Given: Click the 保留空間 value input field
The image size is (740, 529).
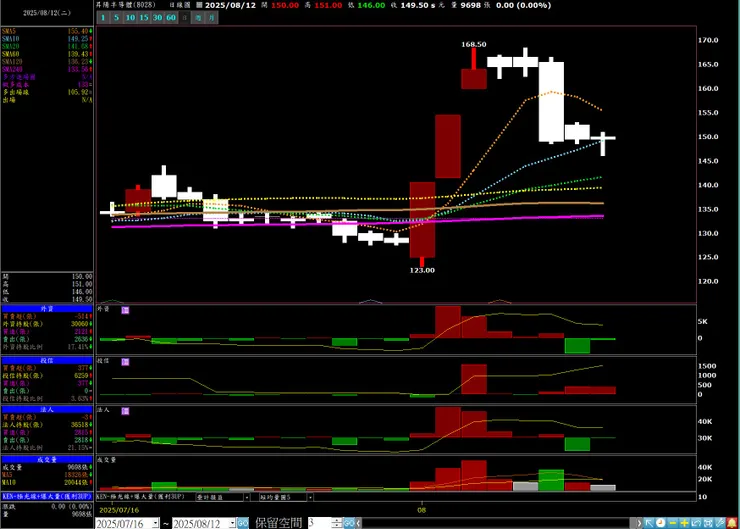Looking at the screenshot, I should 320,523.
